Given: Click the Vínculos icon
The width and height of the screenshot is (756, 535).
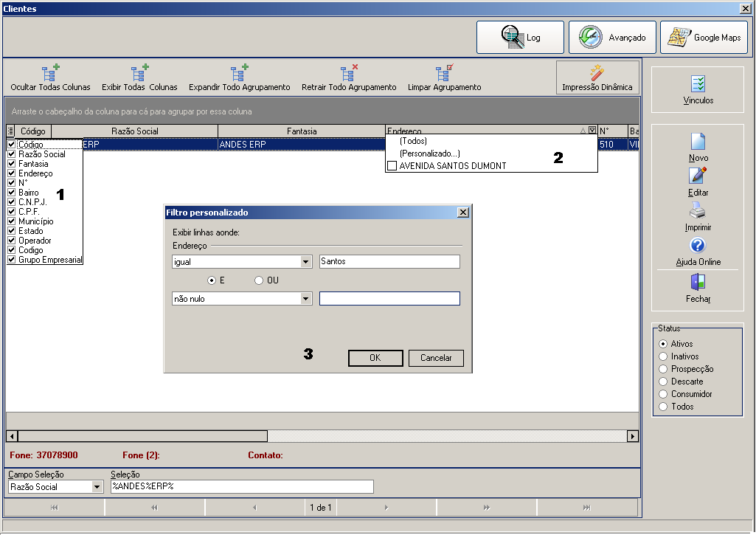Looking at the screenshot, I should pyautogui.click(x=698, y=84).
